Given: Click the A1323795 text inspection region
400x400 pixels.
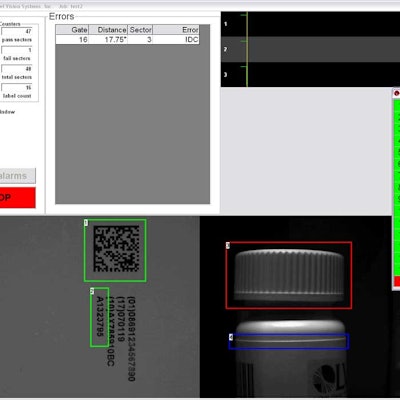Looking at the screenshot, I should pos(99,317).
